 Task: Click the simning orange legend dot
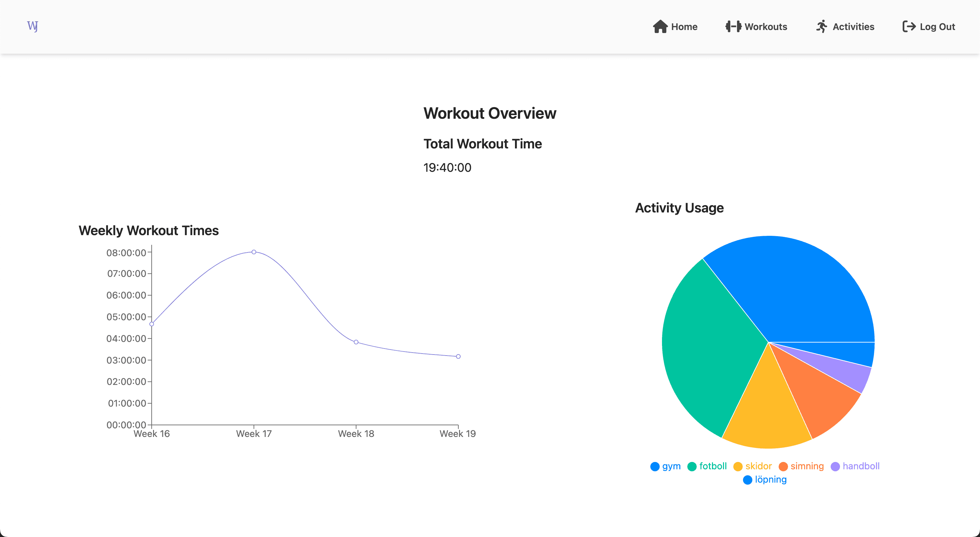783,467
